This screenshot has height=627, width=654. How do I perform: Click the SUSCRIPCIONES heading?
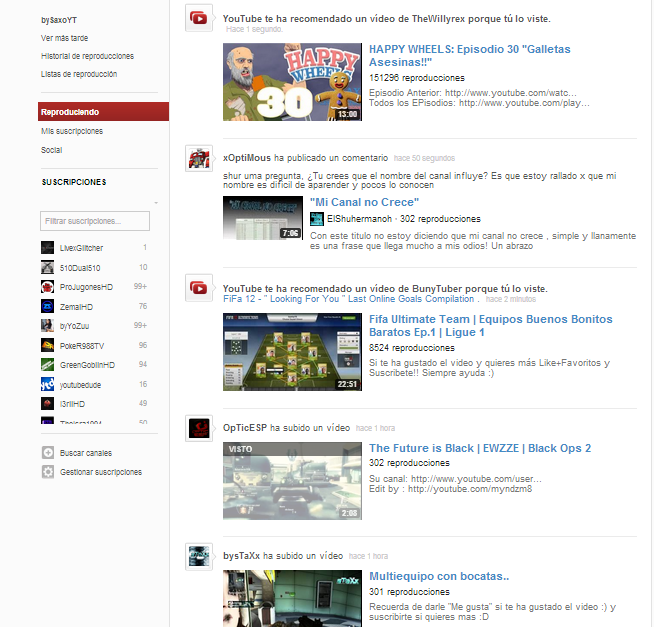click(74, 182)
